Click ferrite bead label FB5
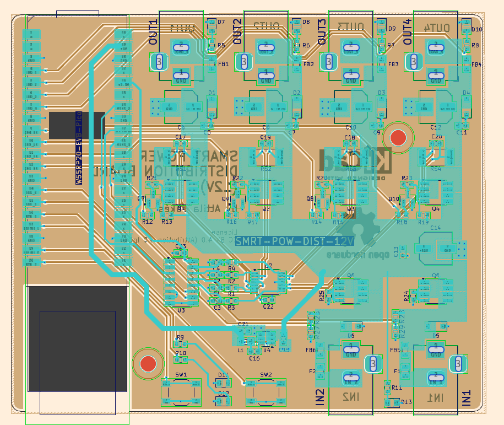The width and height of the screenshot is (504, 425). pos(395,350)
